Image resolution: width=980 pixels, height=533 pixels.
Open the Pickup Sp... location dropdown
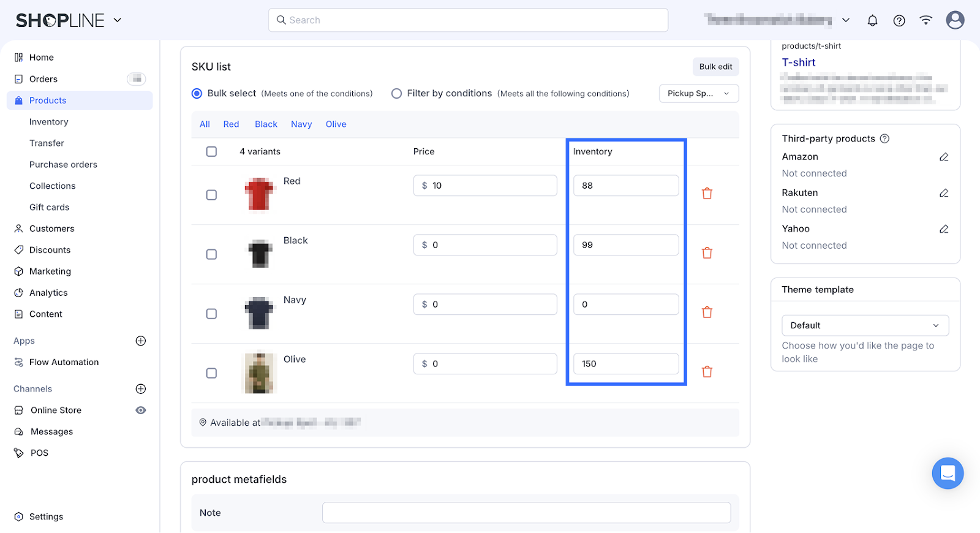pos(698,94)
